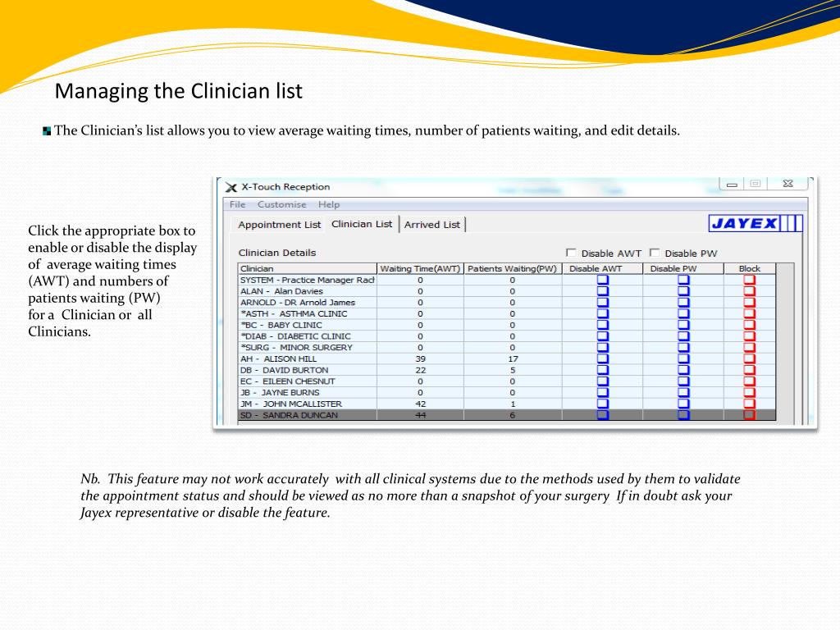This screenshot has width=840, height=630.
Task: Tick the global Disable PW checkbox above the table
Action: pos(654,253)
